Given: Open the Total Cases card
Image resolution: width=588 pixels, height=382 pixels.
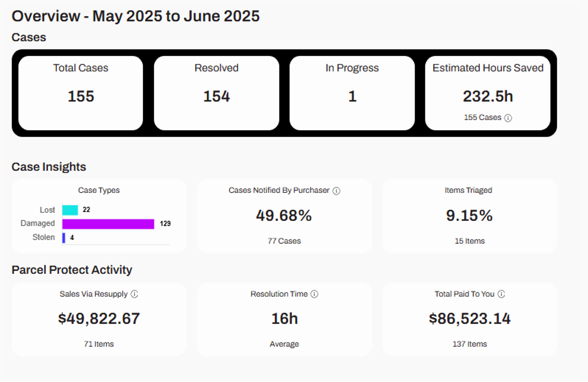Looking at the screenshot, I should tap(81, 93).
